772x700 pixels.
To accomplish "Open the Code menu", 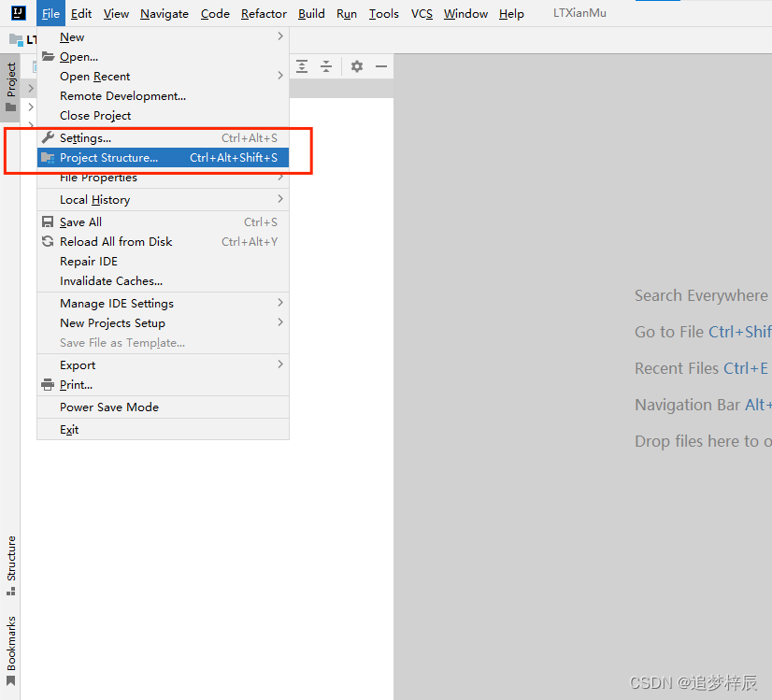I will point(215,14).
